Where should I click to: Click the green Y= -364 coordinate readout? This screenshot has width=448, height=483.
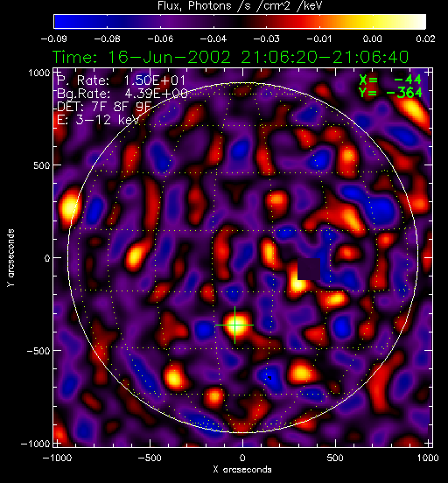pyautogui.click(x=390, y=93)
